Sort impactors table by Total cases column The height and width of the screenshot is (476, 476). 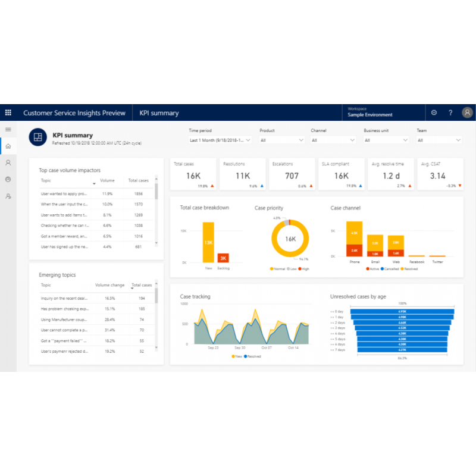tap(139, 180)
